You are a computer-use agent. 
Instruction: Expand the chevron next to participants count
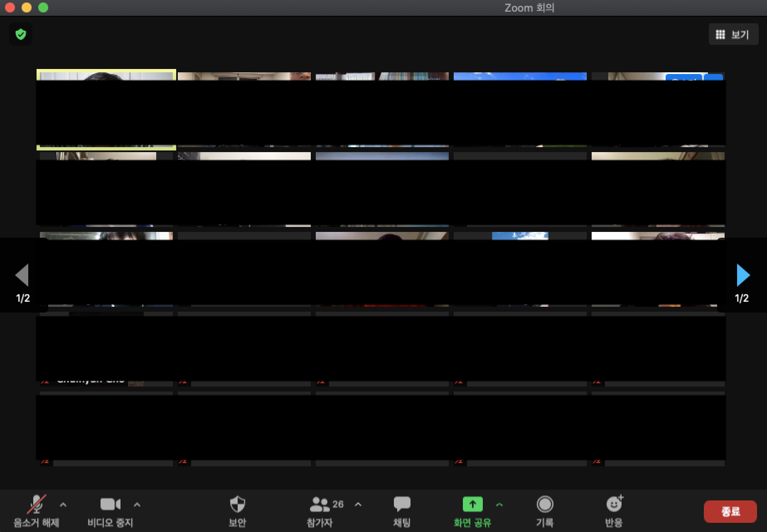pyautogui.click(x=358, y=505)
